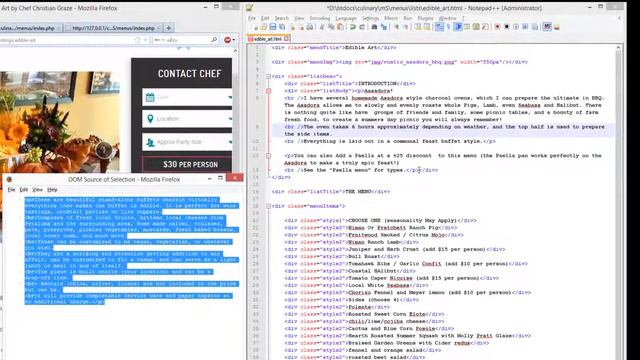This screenshot has height=360, width=640.
Task: Save the document with the Save icon
Action: [x=273, y=27]
